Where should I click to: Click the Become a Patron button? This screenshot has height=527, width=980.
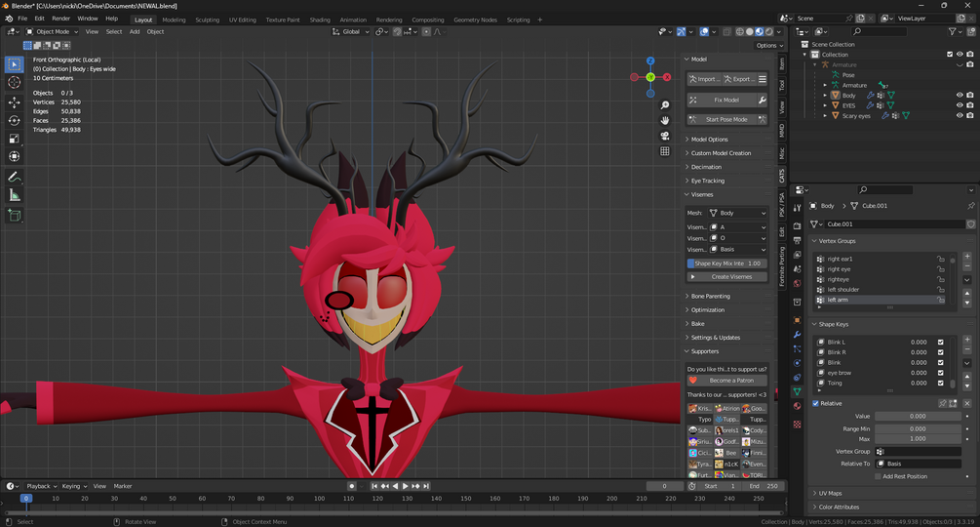point(731,381)
